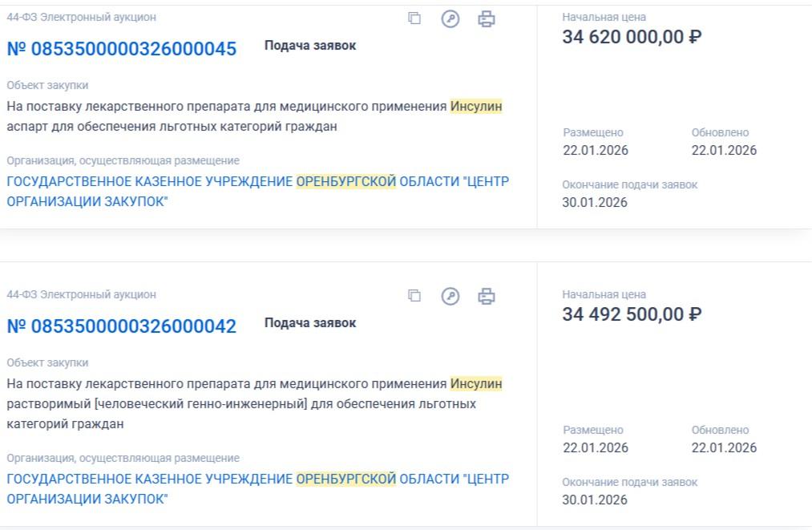Click the copy icon for auction №0853500000326000045
The width and height of the screenshot is (812, 530).
point(414,18)
